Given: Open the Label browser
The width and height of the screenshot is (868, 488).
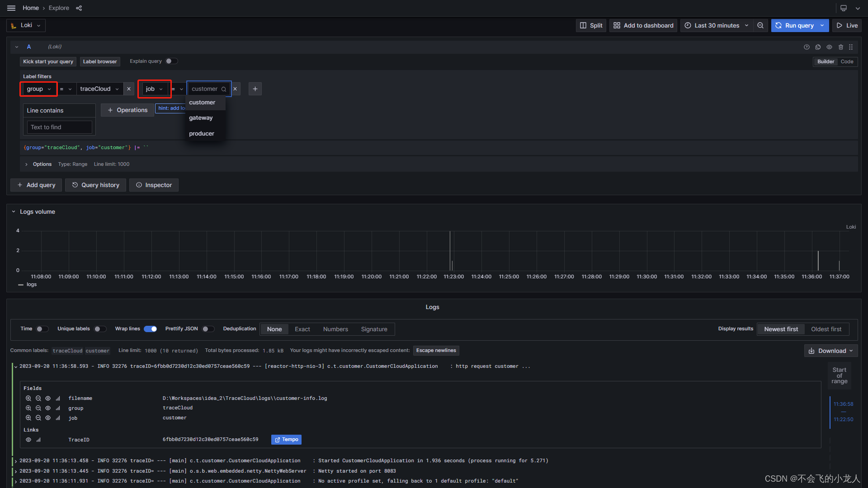Looking at the screenshot, I should [x=100, y=61].
